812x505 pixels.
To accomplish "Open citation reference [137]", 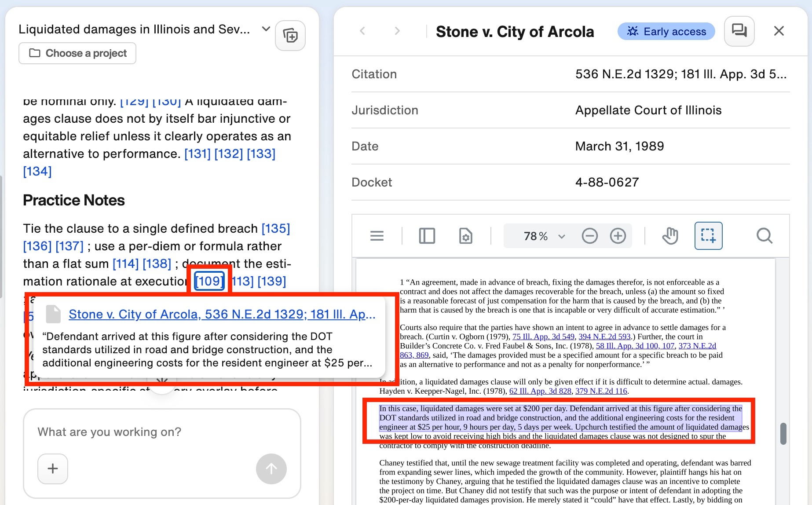I will click(69, 246).
